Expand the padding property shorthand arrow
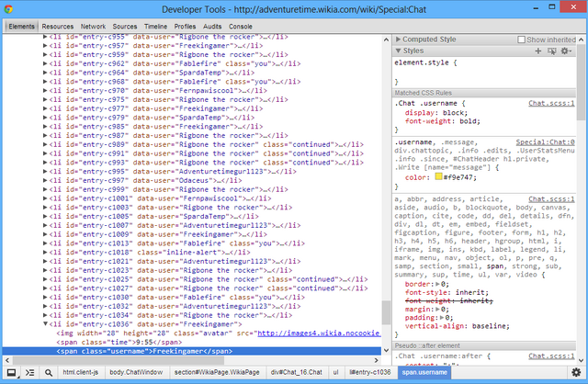Viewport: 588px width, 384px height. (x=442, y=318)
